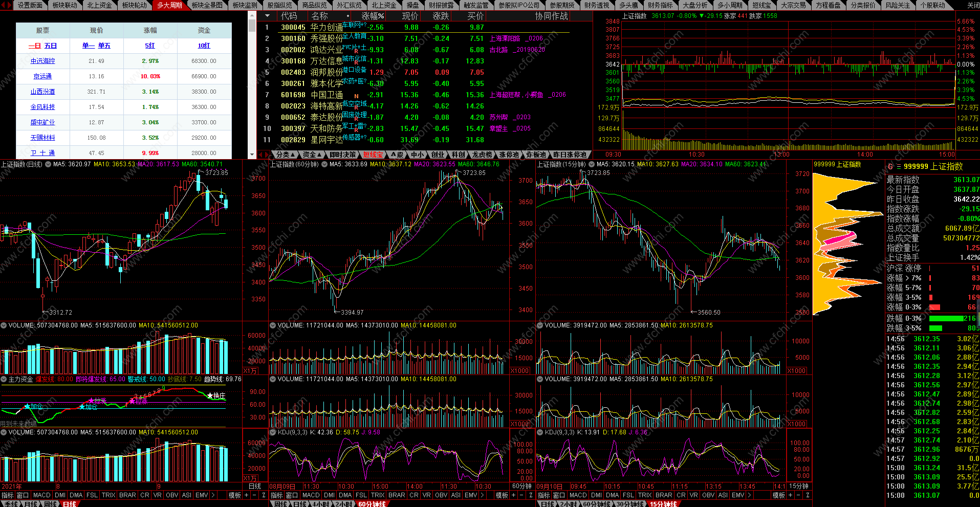Image resolution: width=980 pixels, height=507 pixels.
Task: Switch daily chart to 月线 period tab
Action: tap(32, 504)
